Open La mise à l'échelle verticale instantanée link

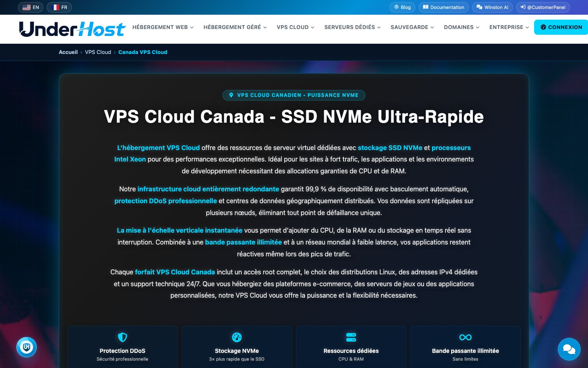tap(180, 231)
